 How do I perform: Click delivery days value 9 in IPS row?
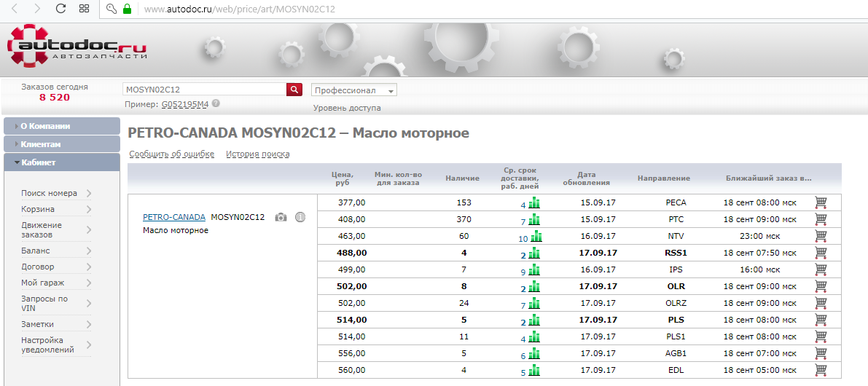pyautogui.click(x=523, y=272)
